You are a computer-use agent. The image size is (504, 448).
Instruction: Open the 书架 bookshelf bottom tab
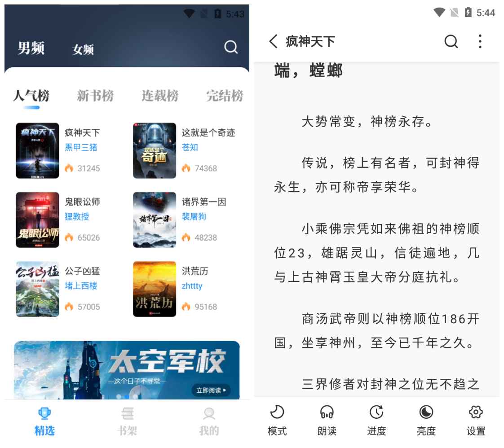pyautogui.click(x=127, y=422)
